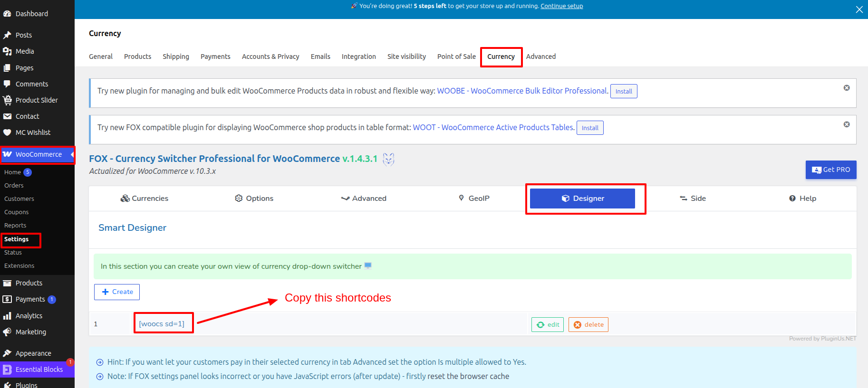Click the Get PRO button

pyautogui.click(x=830, y=170)
